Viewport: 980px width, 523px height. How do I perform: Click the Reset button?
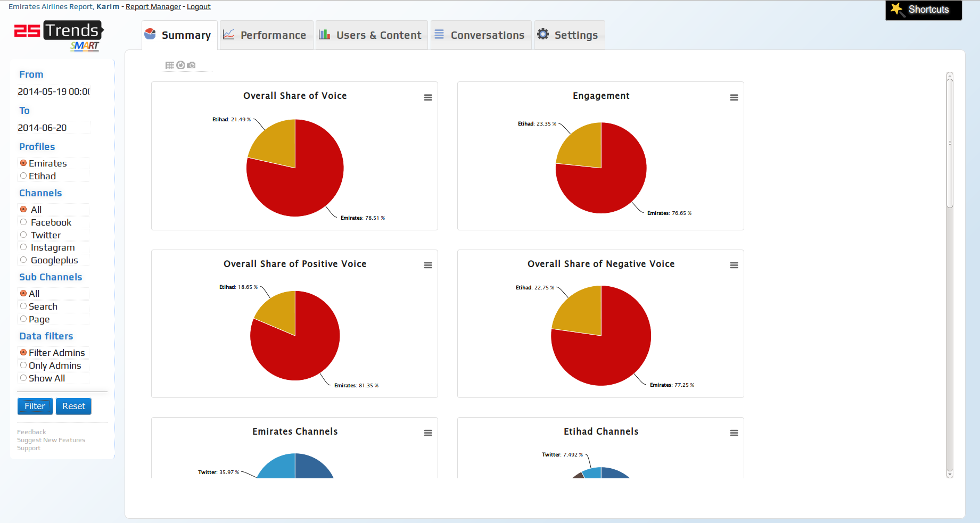pyautogui.click(x=73, y=406)
